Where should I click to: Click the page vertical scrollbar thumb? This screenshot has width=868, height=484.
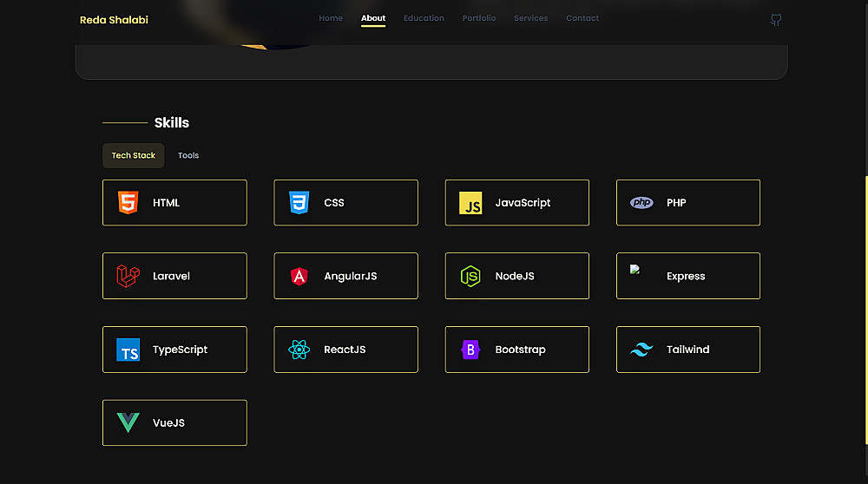tap(866, 310)
